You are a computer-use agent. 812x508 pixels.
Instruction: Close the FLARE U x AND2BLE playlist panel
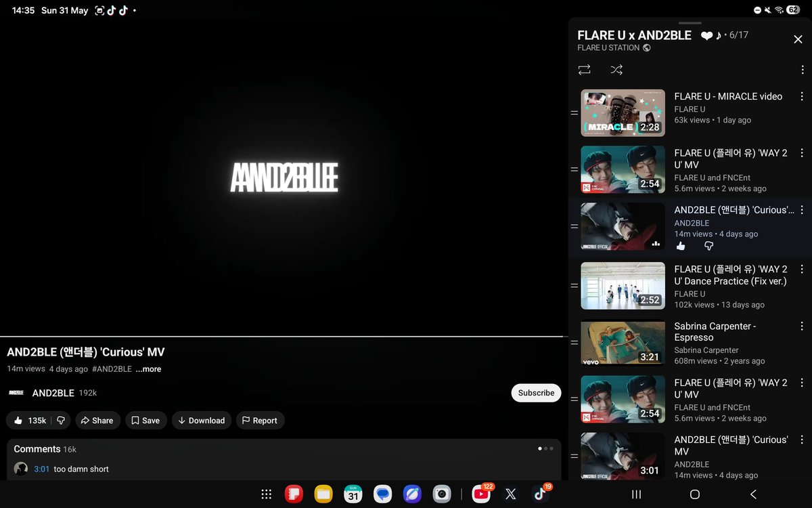click(798, 39)
